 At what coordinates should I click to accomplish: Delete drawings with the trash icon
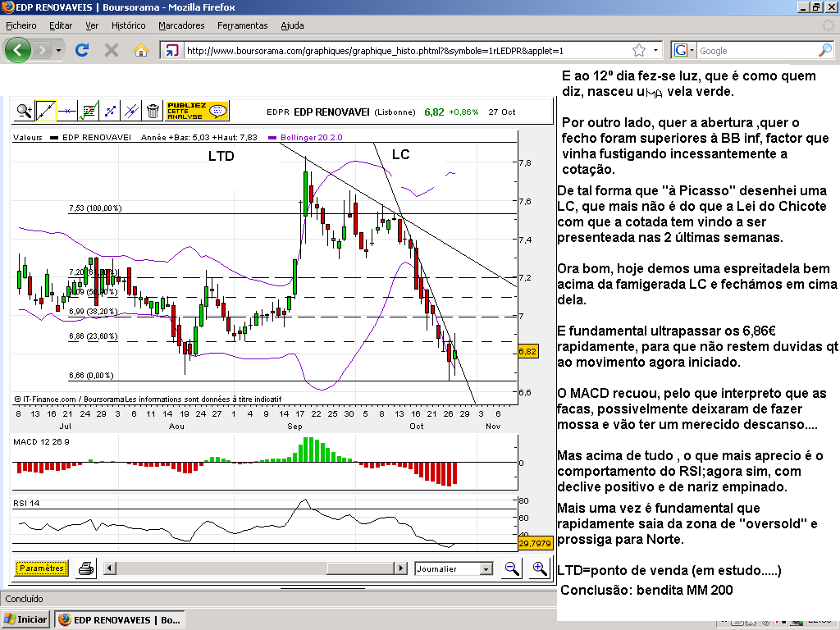[153, 111]
